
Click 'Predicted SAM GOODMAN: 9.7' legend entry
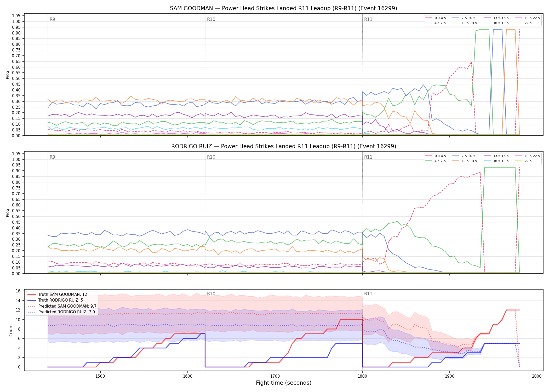[67, 306]
